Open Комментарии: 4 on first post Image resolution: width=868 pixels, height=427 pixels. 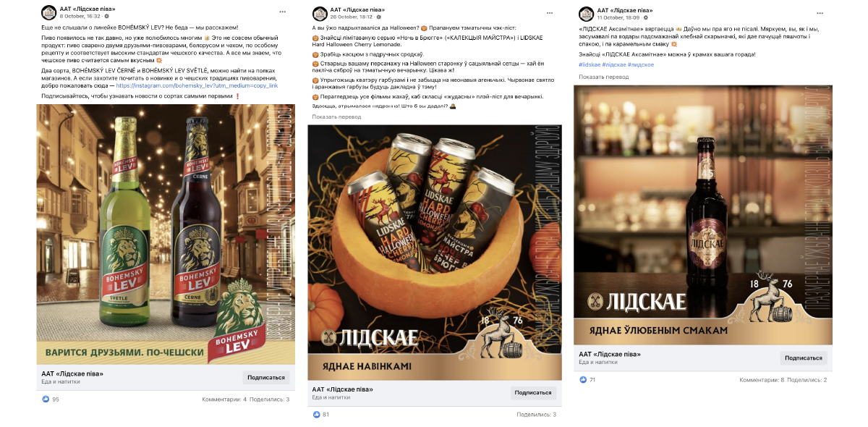coord(224,399)
